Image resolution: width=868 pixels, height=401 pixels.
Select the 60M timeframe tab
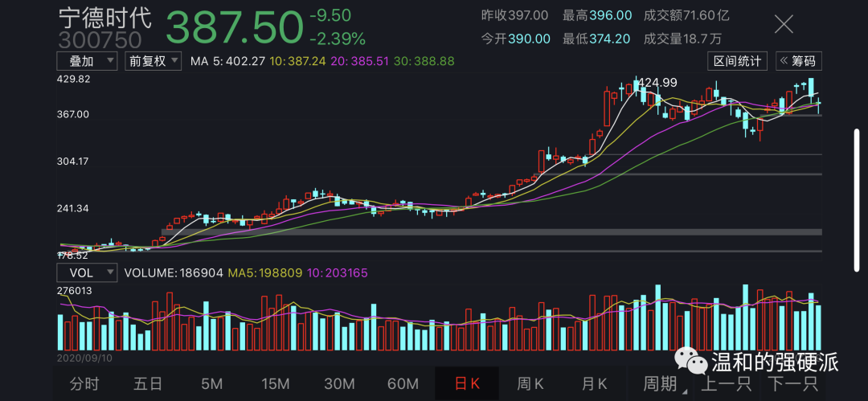point(402,384)
